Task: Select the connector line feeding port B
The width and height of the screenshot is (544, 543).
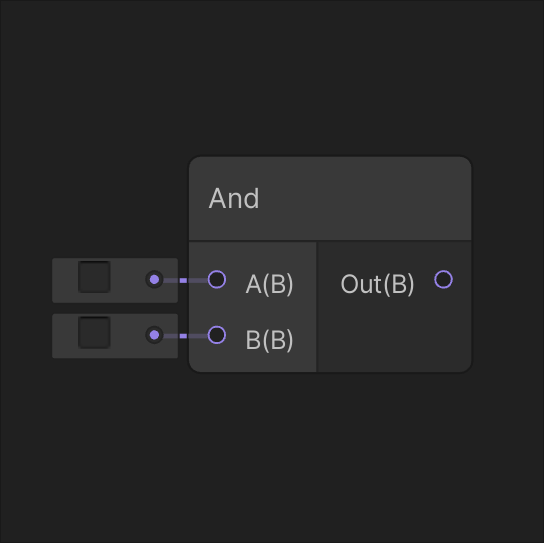Action: coord(184,336)
